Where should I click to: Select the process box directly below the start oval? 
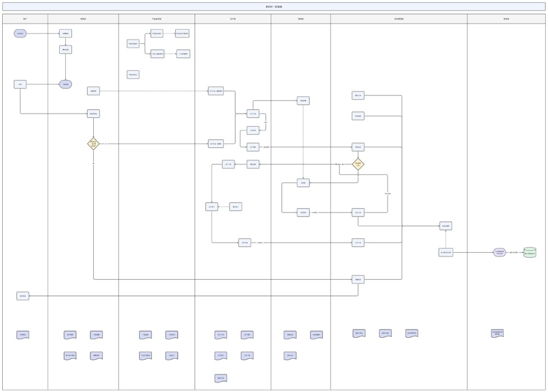pyautogui.click(x=20, y=84)
